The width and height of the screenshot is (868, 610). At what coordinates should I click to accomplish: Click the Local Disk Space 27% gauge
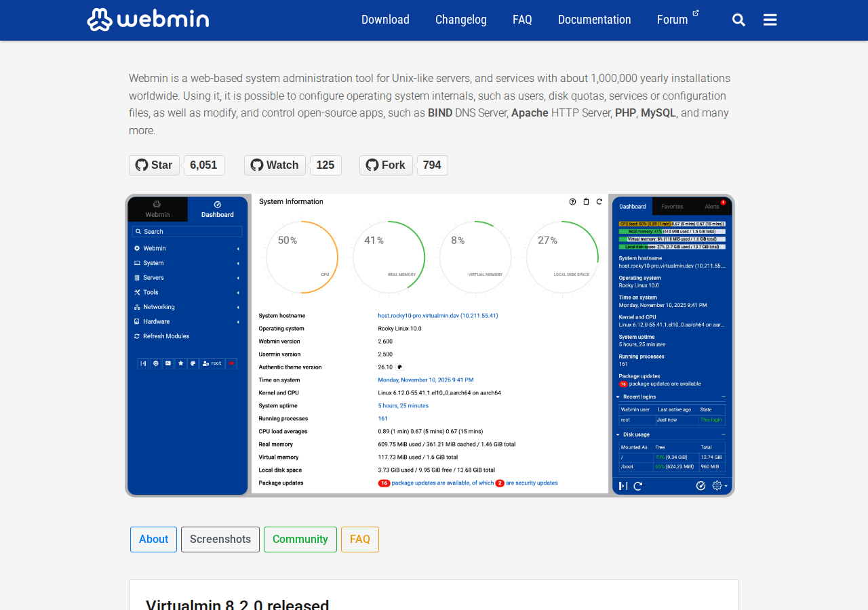pos(562,258)
